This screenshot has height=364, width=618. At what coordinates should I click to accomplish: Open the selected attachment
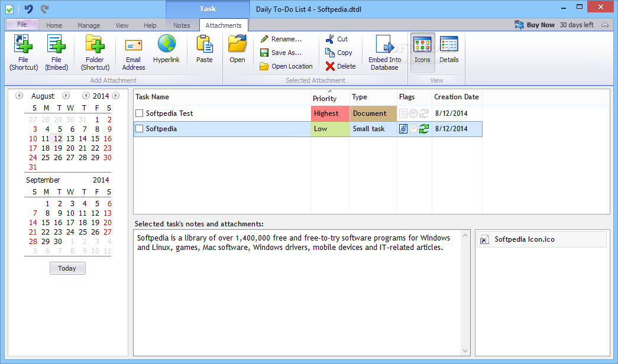(237, 49)
